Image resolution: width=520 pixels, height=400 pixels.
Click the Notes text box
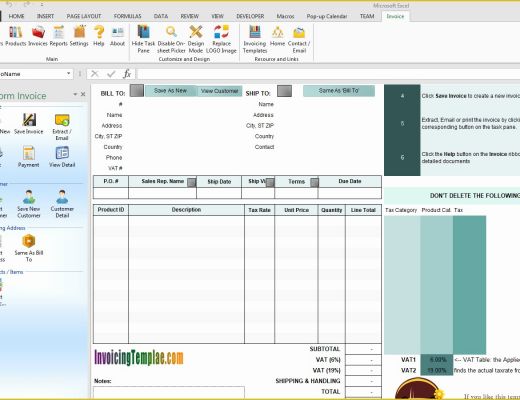coord(169,392)
